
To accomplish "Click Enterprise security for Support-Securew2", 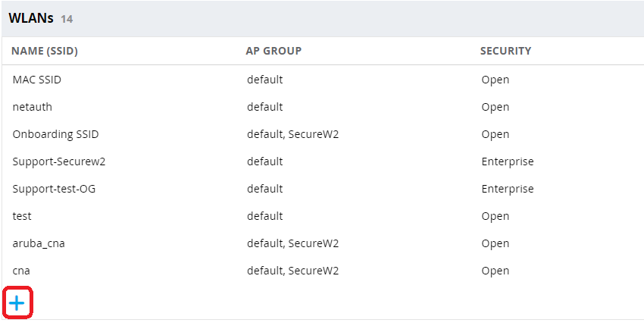I will (x=507, y=161).
